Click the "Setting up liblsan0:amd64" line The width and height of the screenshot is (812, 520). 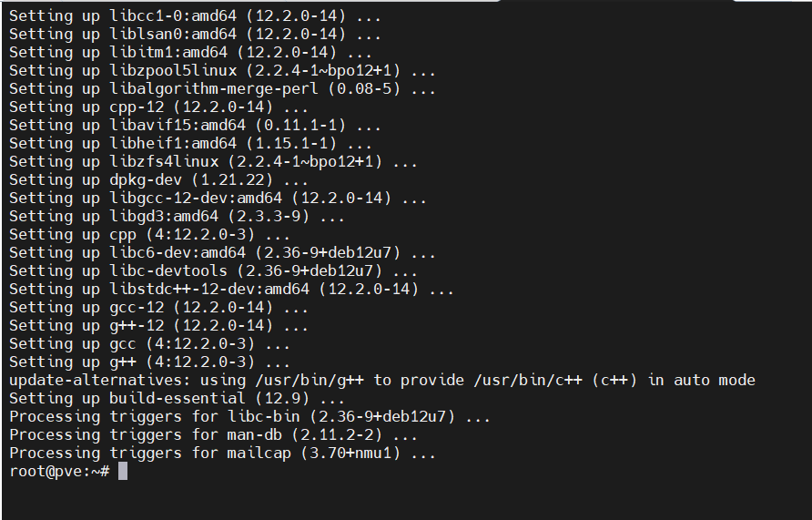[x=196, y=34]
